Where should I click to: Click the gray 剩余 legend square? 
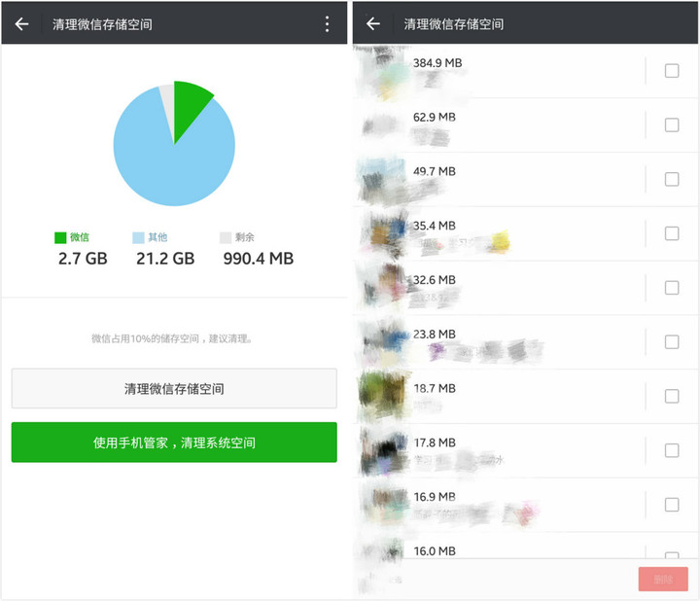[226, 237]
